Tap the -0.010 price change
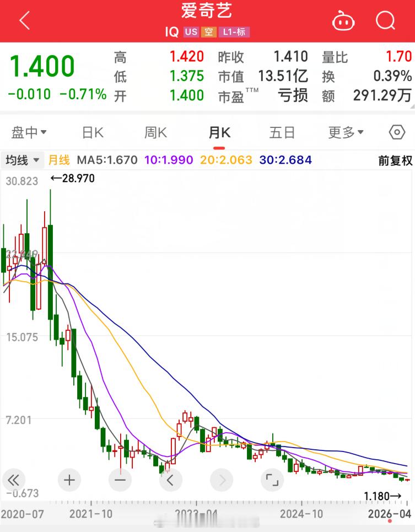This screenshot has width=415, height=532. coord(29,94)
